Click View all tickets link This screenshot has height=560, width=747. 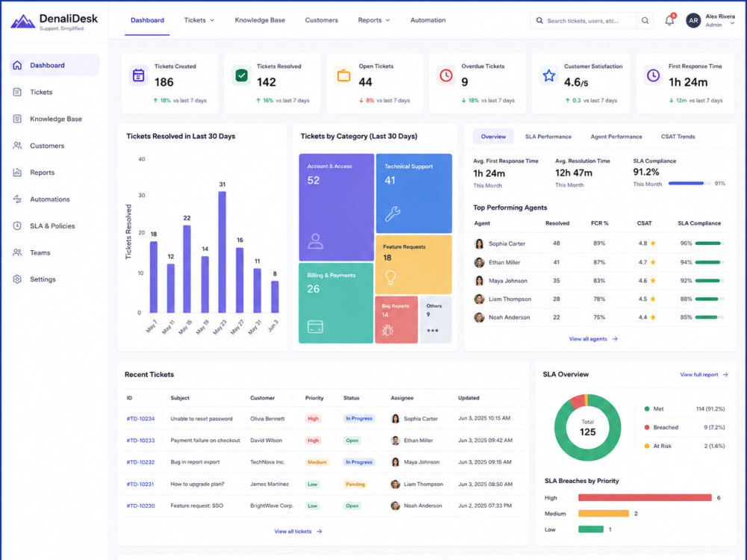(x=298, y=532)
